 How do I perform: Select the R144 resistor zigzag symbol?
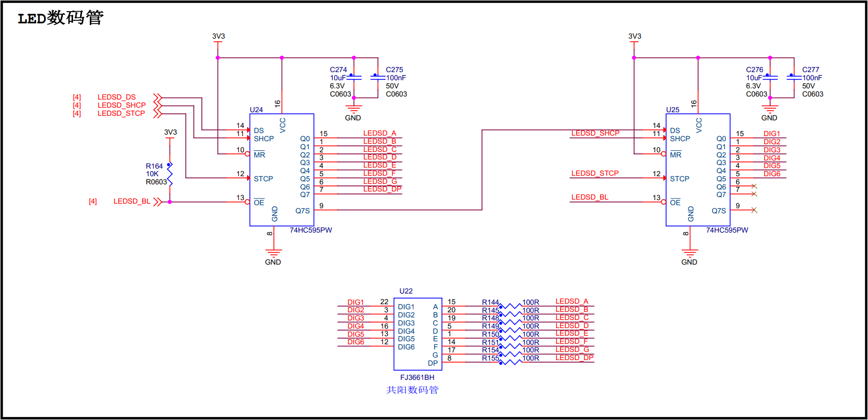(x=510, y=306)
